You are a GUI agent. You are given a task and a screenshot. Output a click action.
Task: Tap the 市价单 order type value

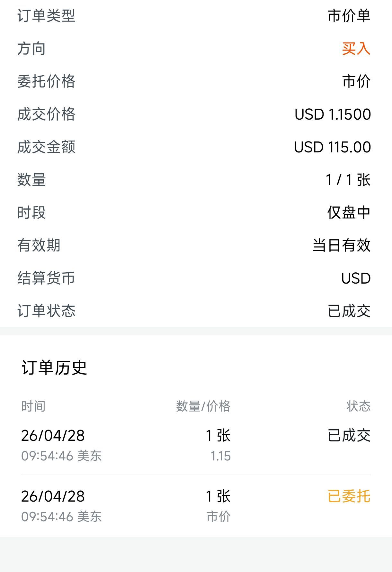coord(349,16)
